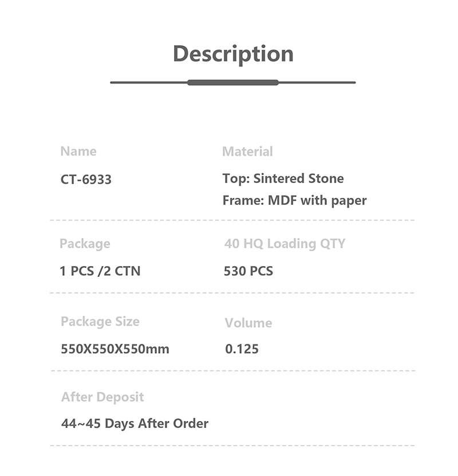Click the 550X550X550mm dimension value
Viewport: 458px width, 476px height.
(x=115, y=349)
